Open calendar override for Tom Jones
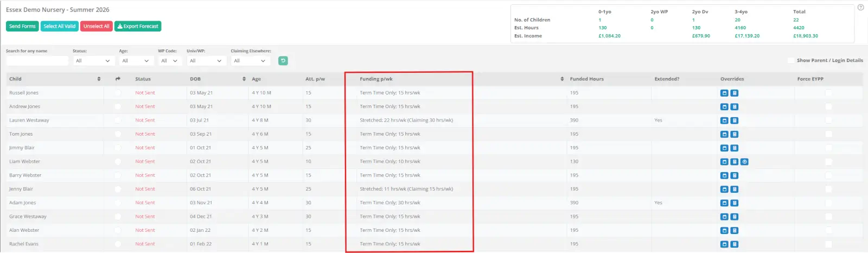The width and height of the screenshot is (868, 253). click(724, 134)
